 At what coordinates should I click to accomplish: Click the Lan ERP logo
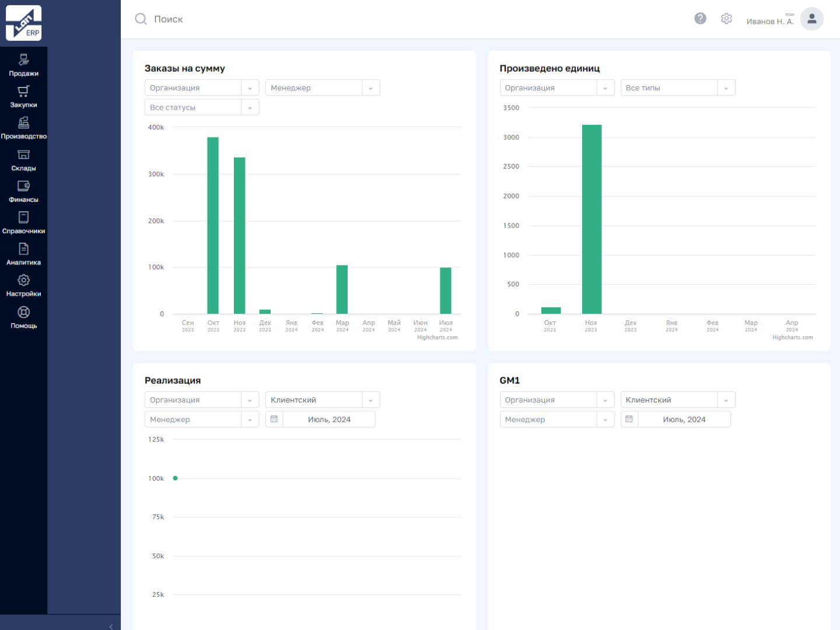point(23,23)
